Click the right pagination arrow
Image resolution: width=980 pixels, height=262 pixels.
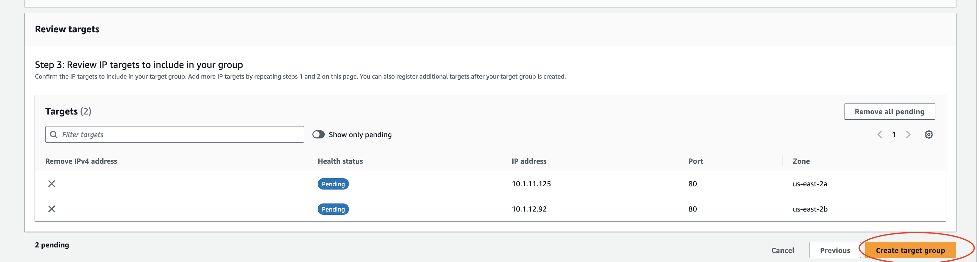[x=909, y=134]
